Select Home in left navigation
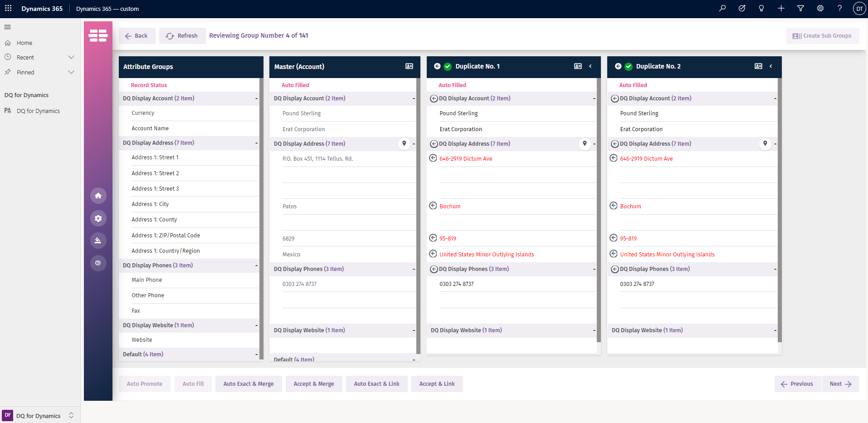Screen dimensions: 868x423 coord(24,43)
